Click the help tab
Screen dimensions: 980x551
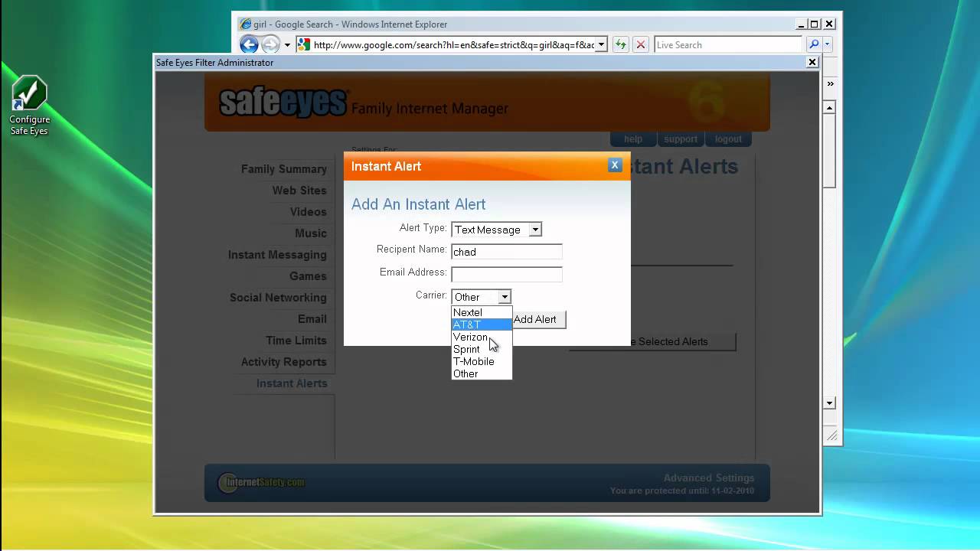[633, 139]
